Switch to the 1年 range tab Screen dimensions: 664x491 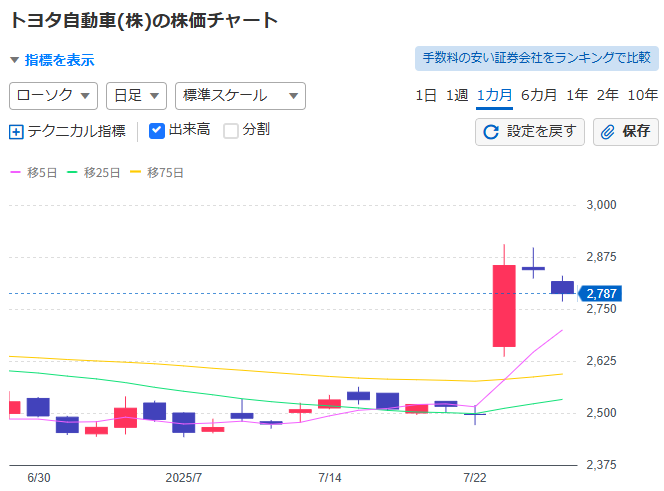pyautogui.click(x=577, y=95)
